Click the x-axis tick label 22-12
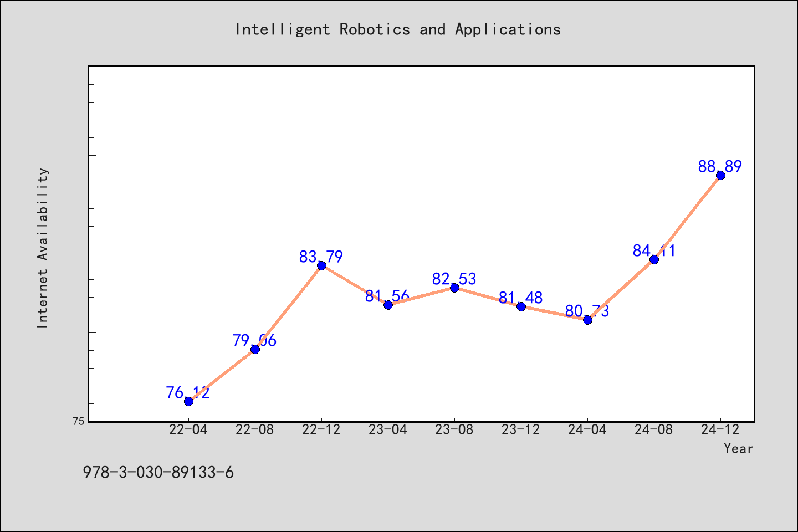This screenshot has height=532, width=798. (x=321, y=430)
